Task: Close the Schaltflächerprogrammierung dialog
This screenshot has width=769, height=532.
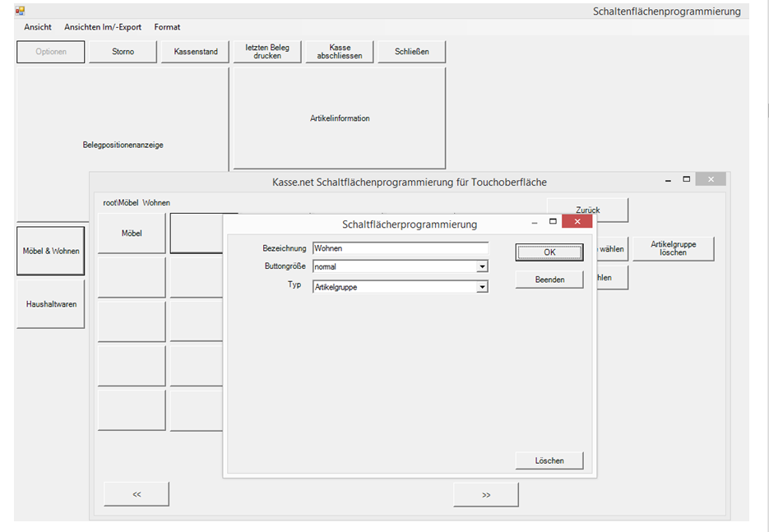Action: 577,222
